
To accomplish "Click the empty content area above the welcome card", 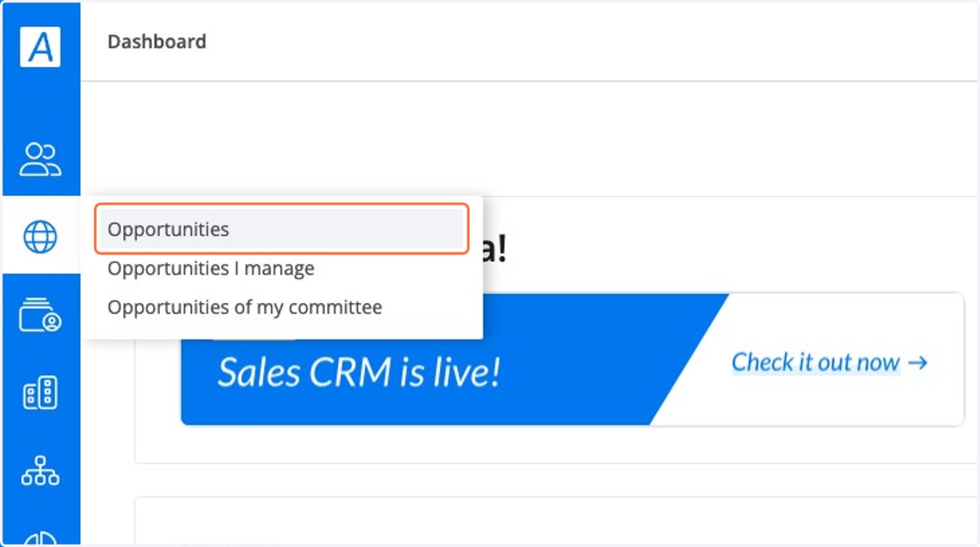I will (529, 139).
